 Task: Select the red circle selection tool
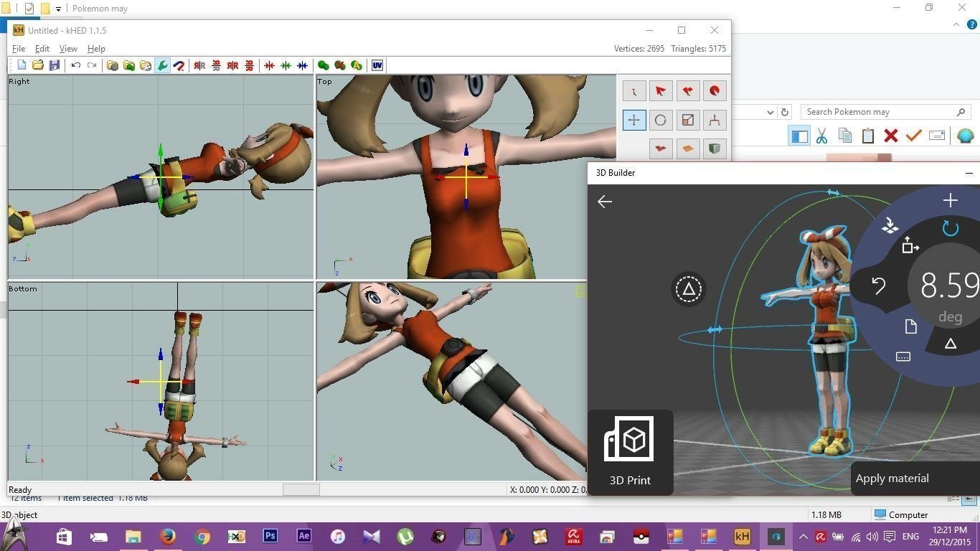[715, 91]
